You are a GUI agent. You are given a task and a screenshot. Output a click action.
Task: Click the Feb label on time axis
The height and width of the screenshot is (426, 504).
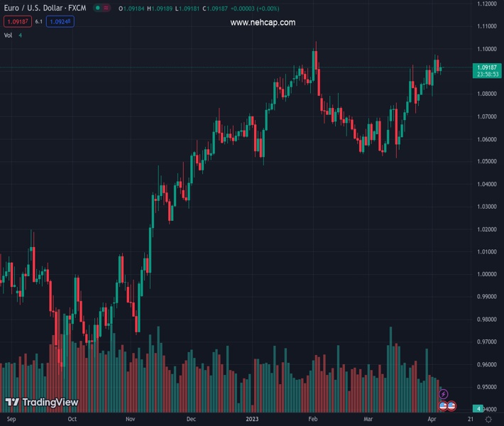click(312, 420)
